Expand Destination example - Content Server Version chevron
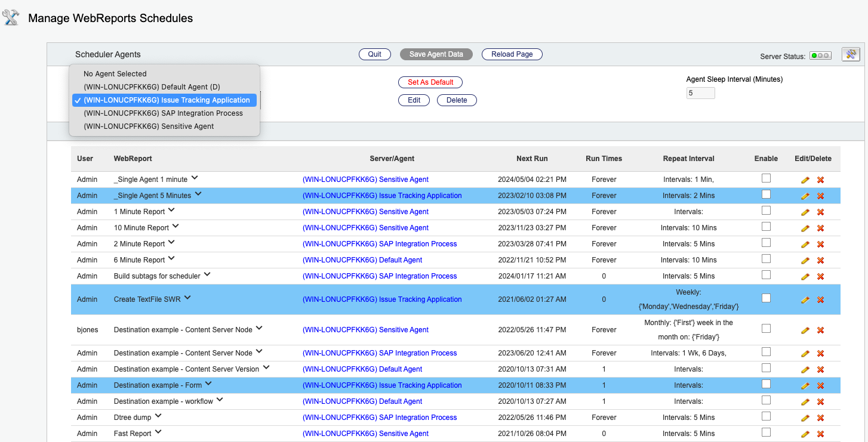The height and width of the screenshot is (442, 868). coord(266,367)
